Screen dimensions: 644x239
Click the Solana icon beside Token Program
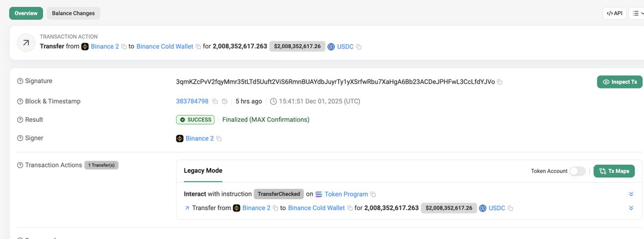pyautogui.click(x=319, y=194)
